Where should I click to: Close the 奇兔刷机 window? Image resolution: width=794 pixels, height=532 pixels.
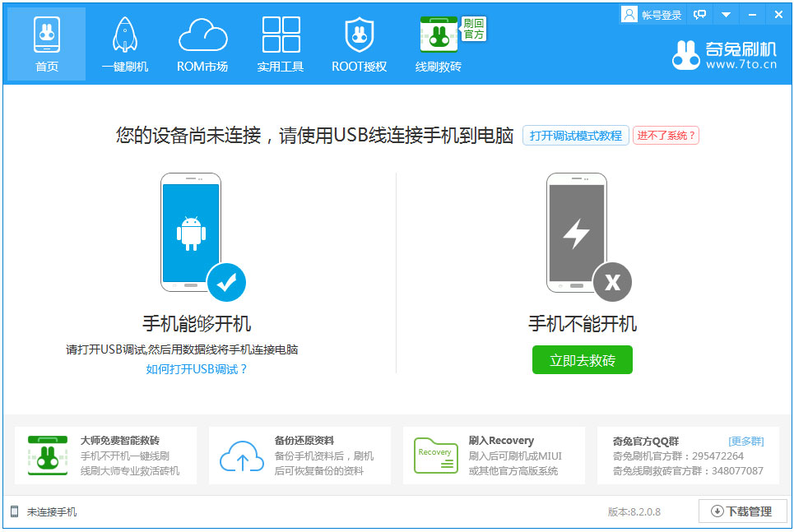[x=778, y=15]
